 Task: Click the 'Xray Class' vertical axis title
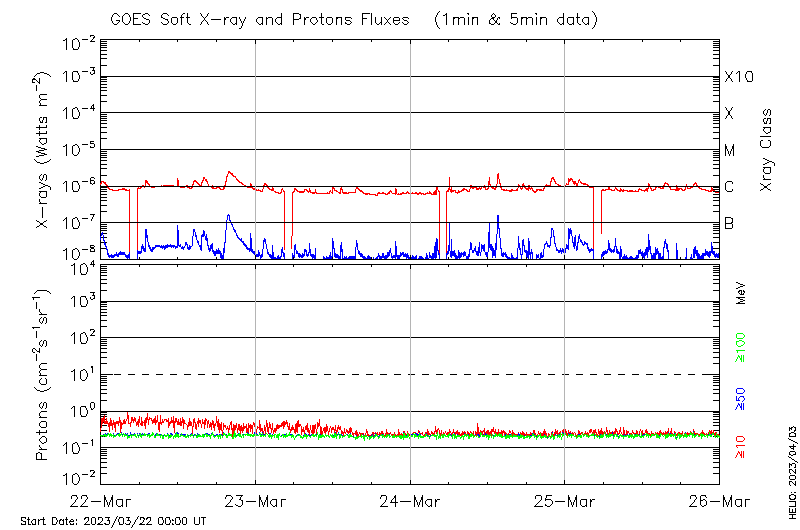[767, 150]
